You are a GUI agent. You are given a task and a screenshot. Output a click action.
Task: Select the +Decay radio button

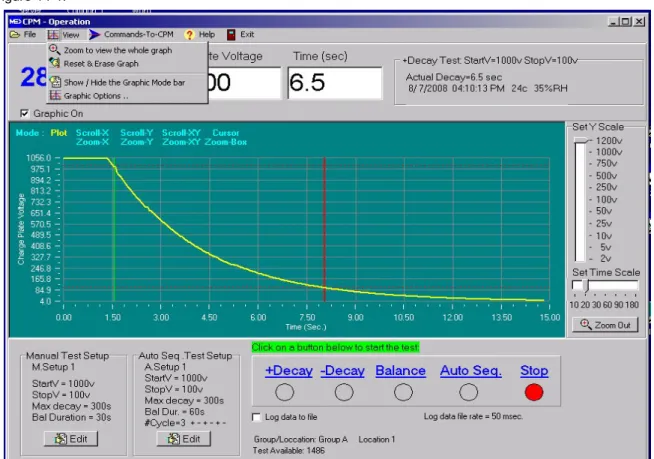pos(284,392)
